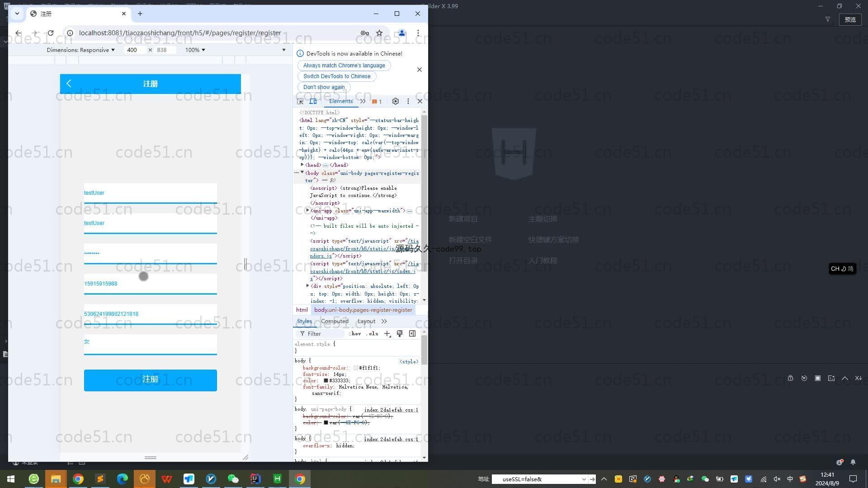Click the #f1f1f1 background color swatch
The height and width of the screenshot is (488, 868).
pos(356,368)
